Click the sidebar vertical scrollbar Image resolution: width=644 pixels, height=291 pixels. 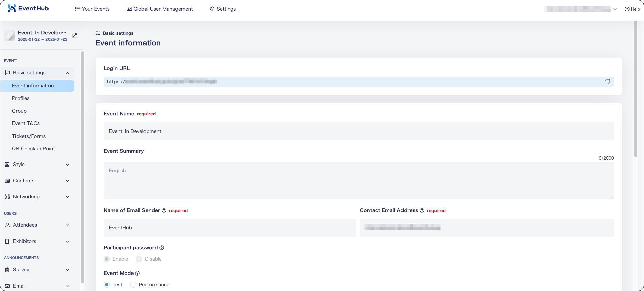(x=83, y=167)
